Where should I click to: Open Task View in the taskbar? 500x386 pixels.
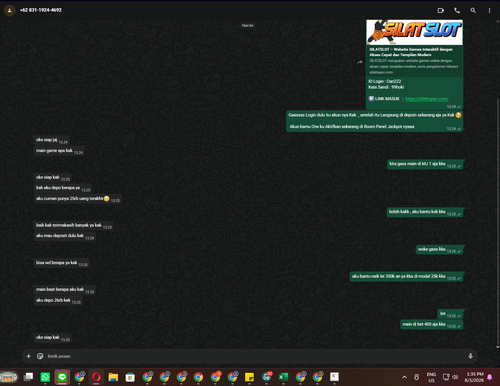coord(28,377)
